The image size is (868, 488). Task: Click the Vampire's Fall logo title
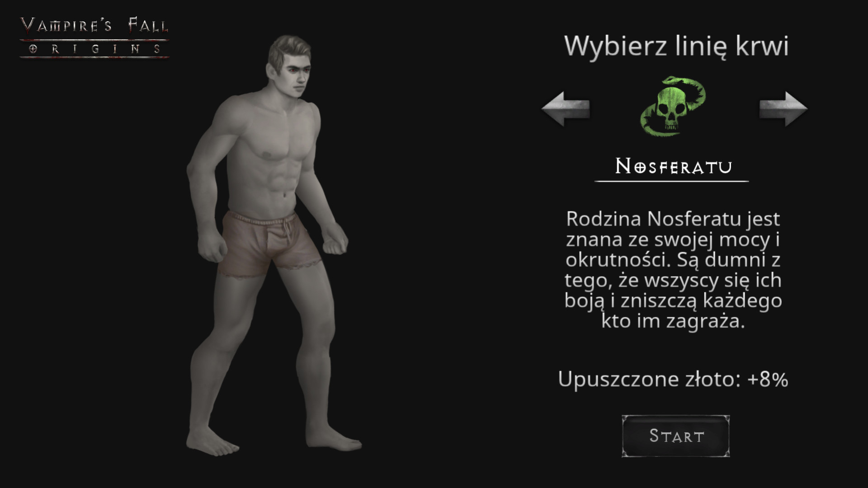(x=94, y=26)
